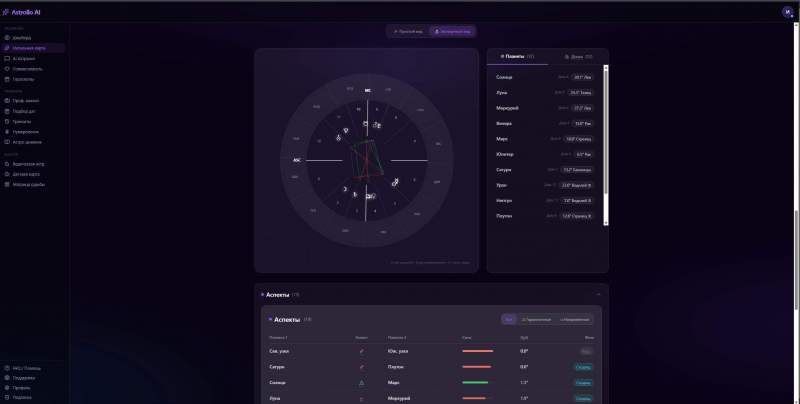This screenshot has width=800, height=404.
Task: Open the Dashboard item in the sidebar
Action: pyautogui.click(x=21, y=38)
